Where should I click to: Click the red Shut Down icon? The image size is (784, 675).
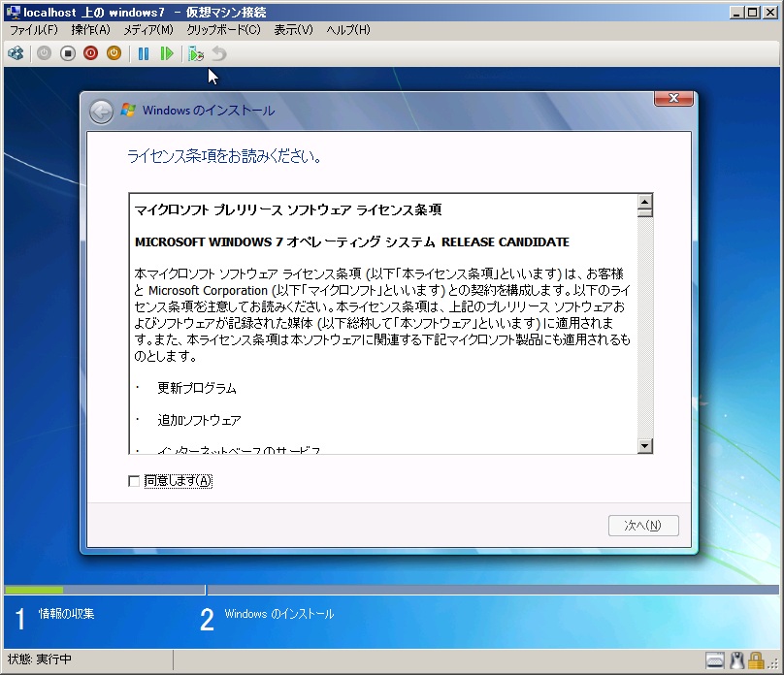point(90,53)
